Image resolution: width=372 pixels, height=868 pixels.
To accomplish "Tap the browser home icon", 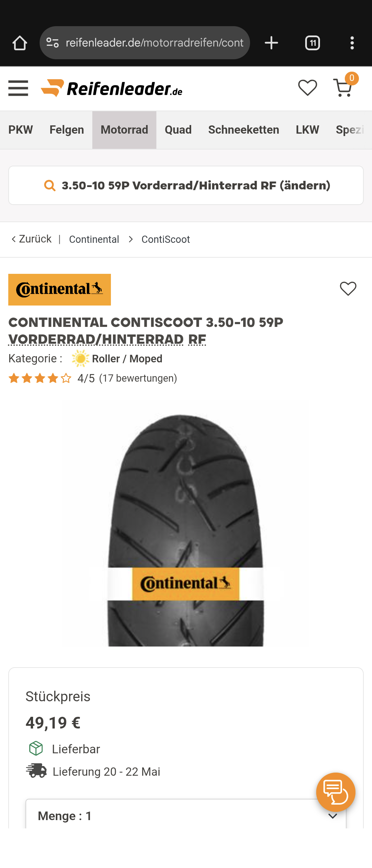I will coord(20,43).
